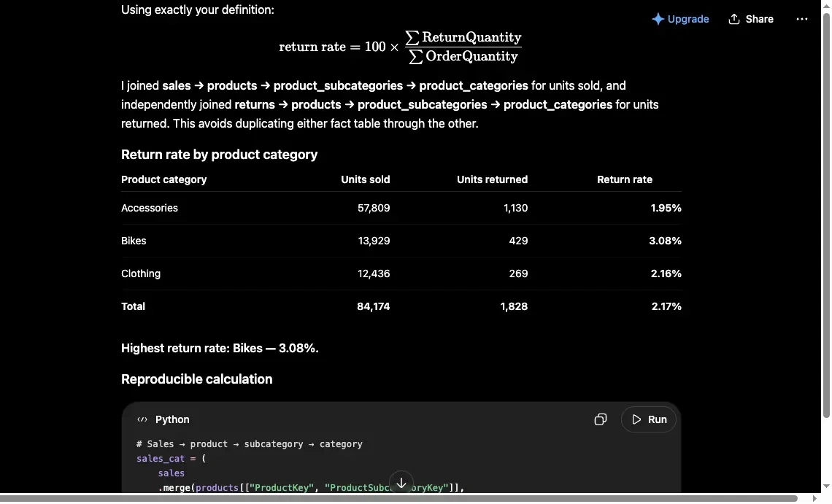Click the vertical scrollbar thumb
Viewport: 832px width, 504px height.
pos(826,215)
